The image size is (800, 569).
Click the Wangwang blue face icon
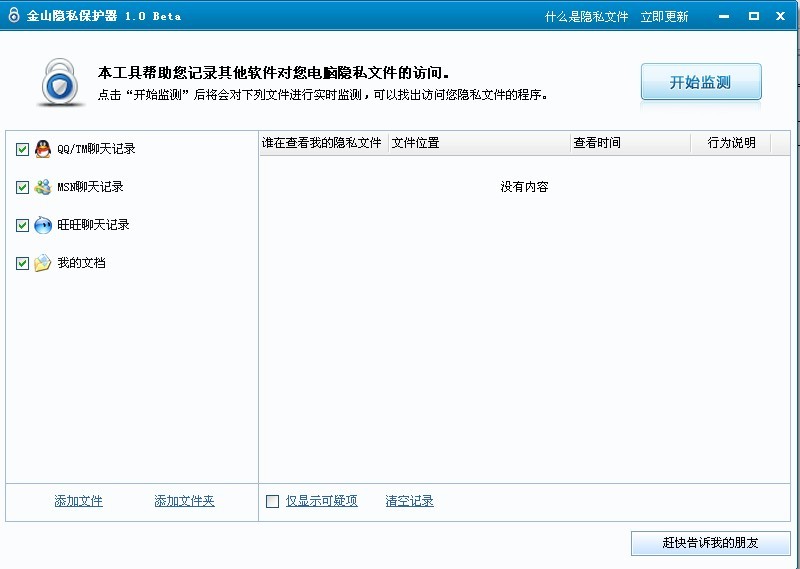pyautogui.click(x=43, y=225)
